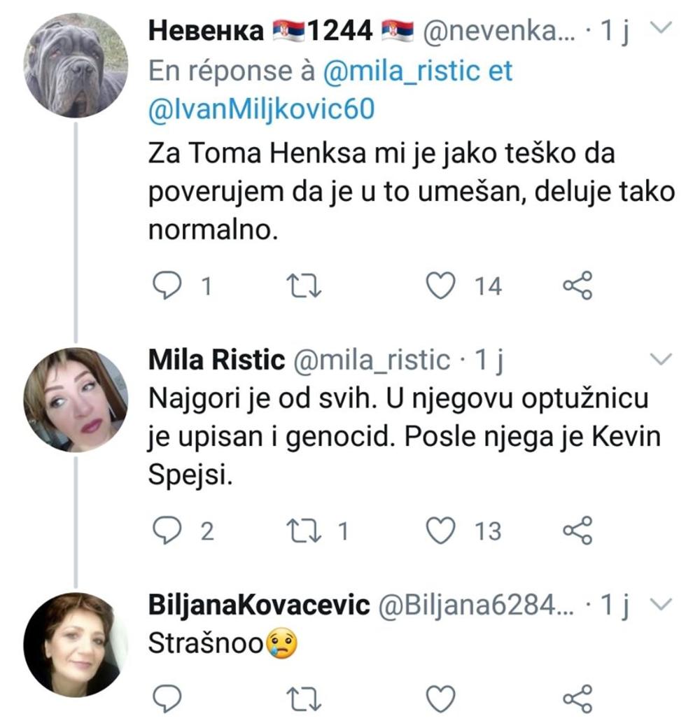Screen dimensions: 700x728
Task: Share Невенка's tweet
Action: point(577,286)
